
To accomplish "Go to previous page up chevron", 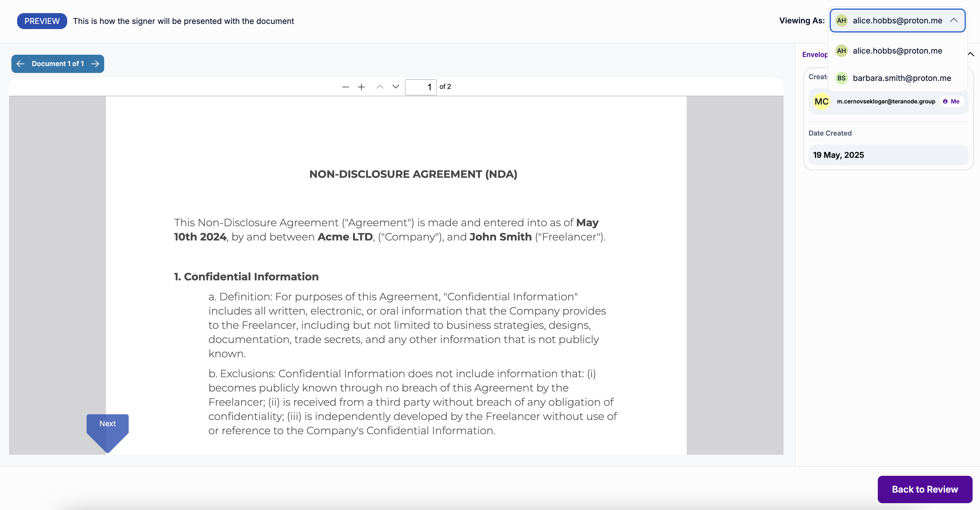I will (x=379, y=87).
